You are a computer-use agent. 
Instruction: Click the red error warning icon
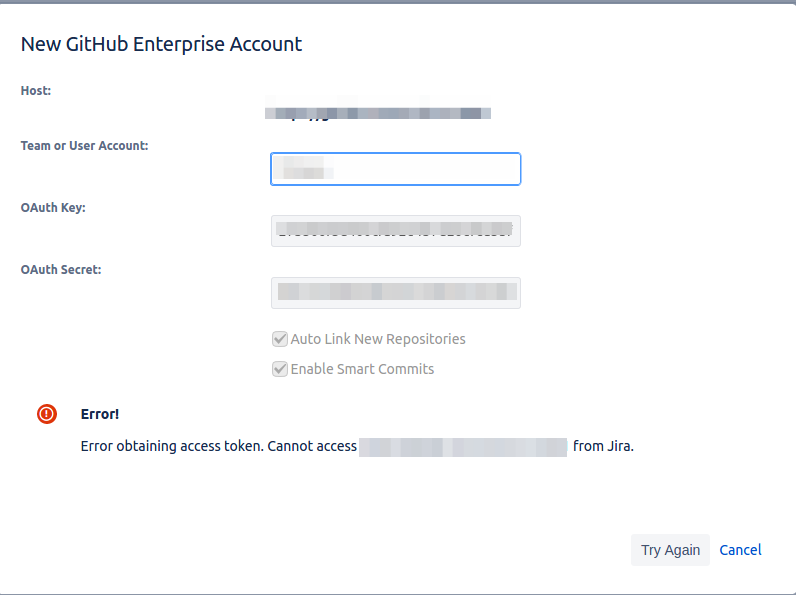coord(47,414)
